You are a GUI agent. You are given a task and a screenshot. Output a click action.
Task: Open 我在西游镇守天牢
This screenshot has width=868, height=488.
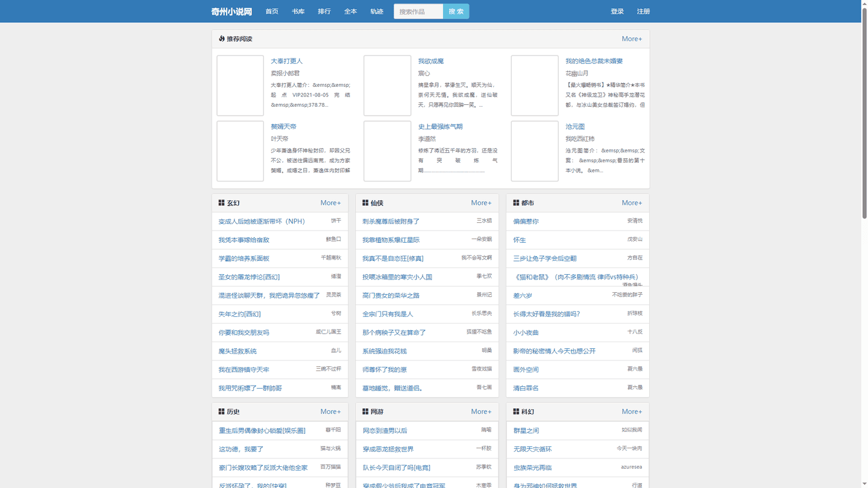click(x=244, y=370)
